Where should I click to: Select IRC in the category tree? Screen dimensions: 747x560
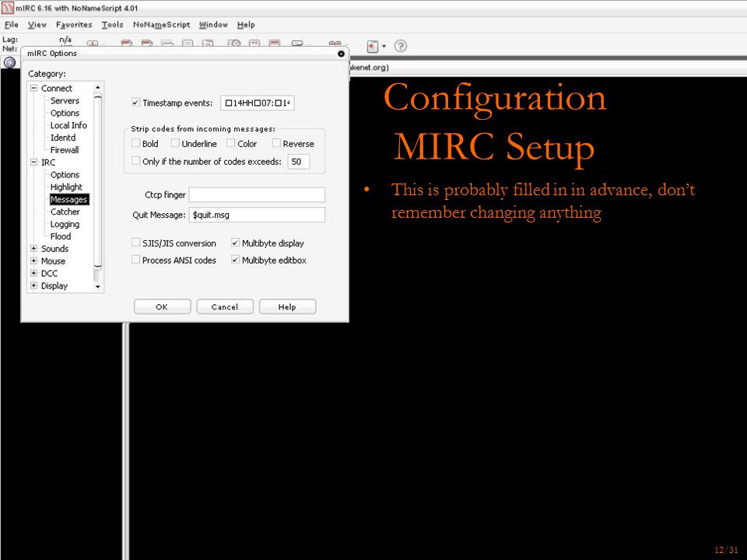[48, 163]
